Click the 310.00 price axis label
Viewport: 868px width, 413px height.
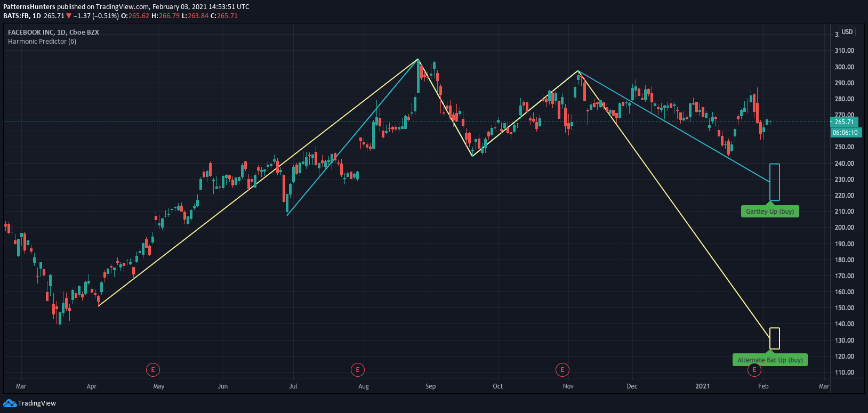[845, 51]
